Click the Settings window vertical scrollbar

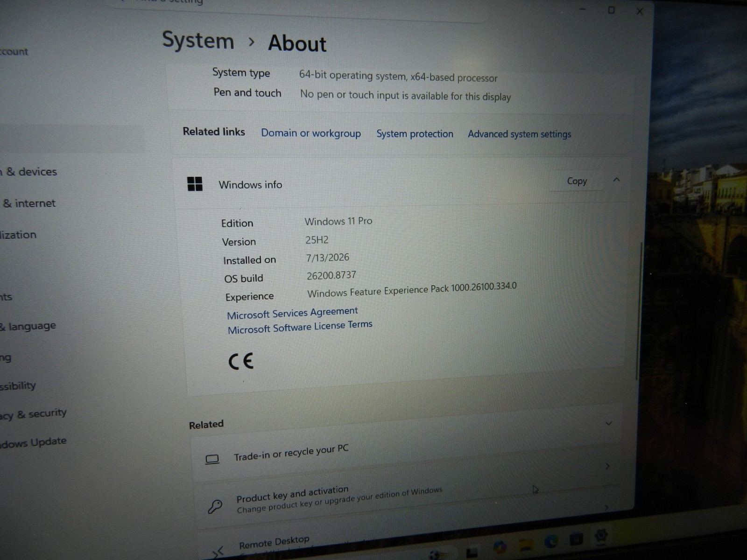pyautogui.click(x=639, y=310)
